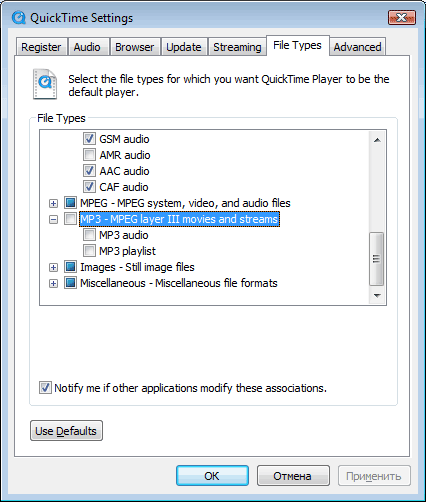Check the MP3 playlist checkbox
Screen dimensions: 426x502
point(89,251)
